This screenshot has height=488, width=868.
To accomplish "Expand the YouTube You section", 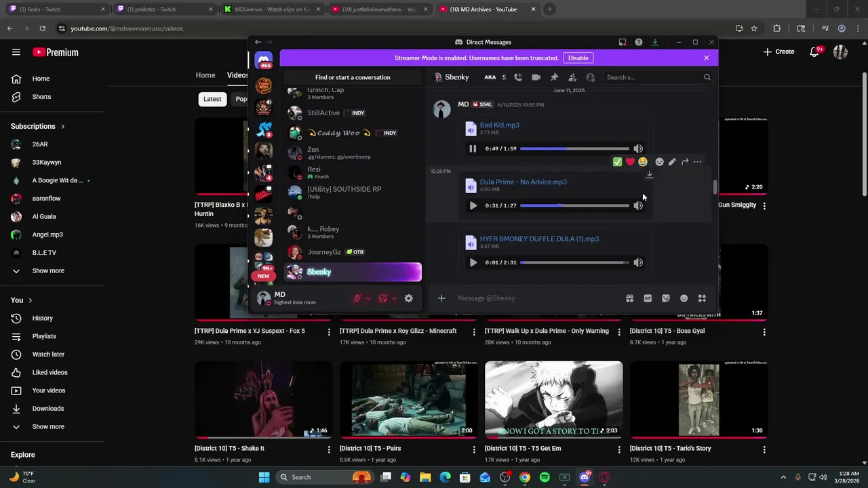I will (x=22, y=300).
